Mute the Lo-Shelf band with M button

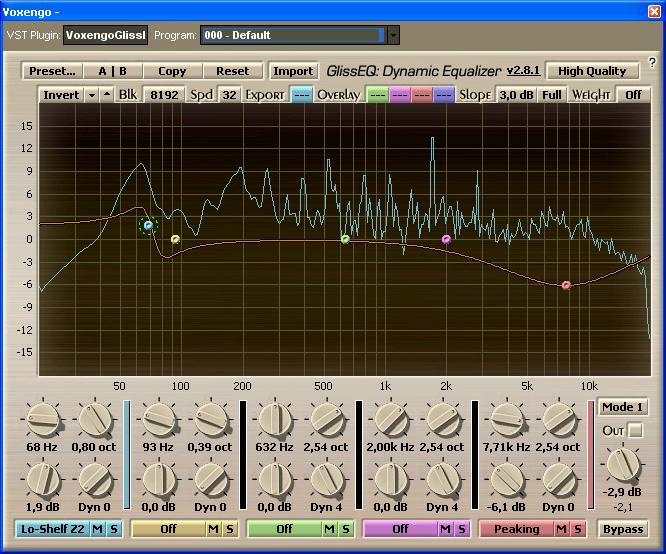(x=98, y=529)
